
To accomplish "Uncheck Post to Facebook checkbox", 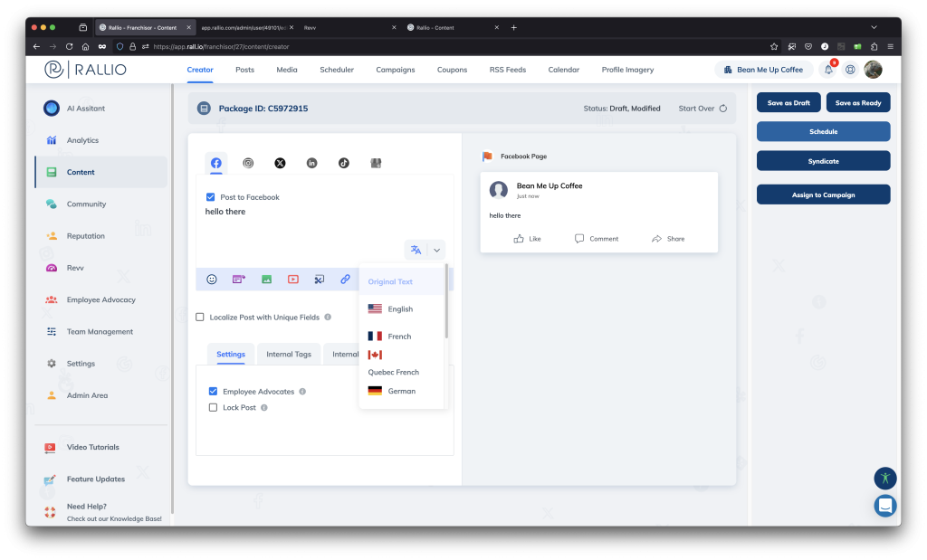I will pos(211,197).
